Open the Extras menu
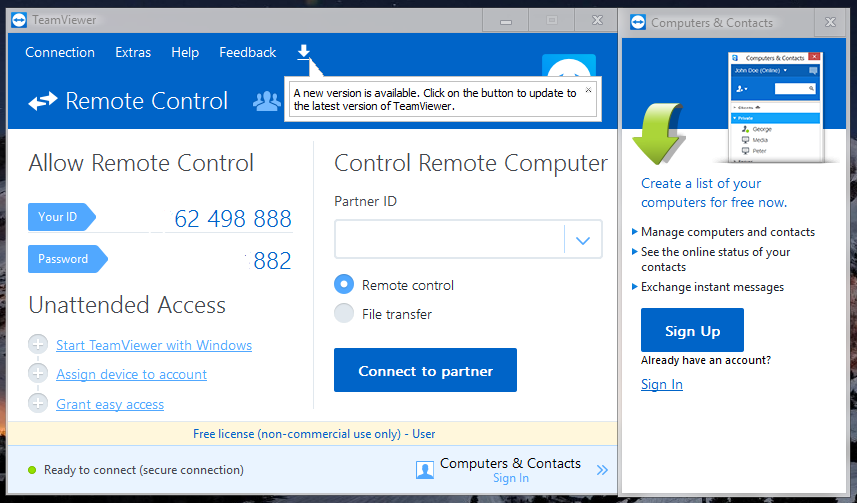857x503 pixels. [x=133, y=52]
